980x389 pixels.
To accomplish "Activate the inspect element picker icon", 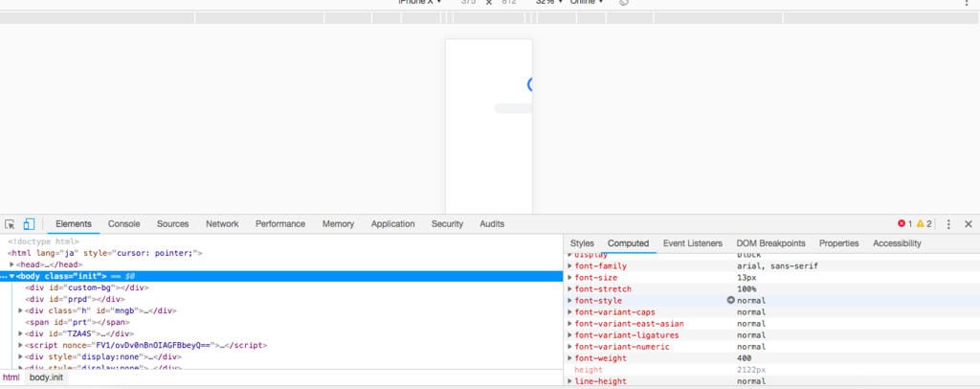I will pos(10,224).
